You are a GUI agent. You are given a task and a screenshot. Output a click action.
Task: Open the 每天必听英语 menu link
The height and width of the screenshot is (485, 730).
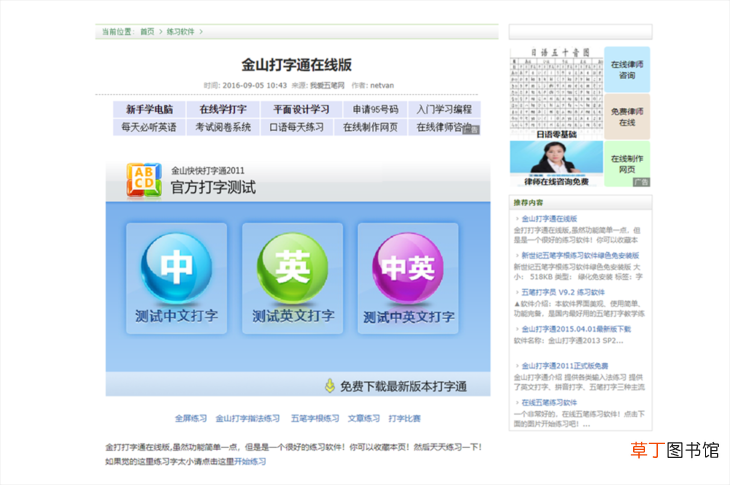point(149,127)
